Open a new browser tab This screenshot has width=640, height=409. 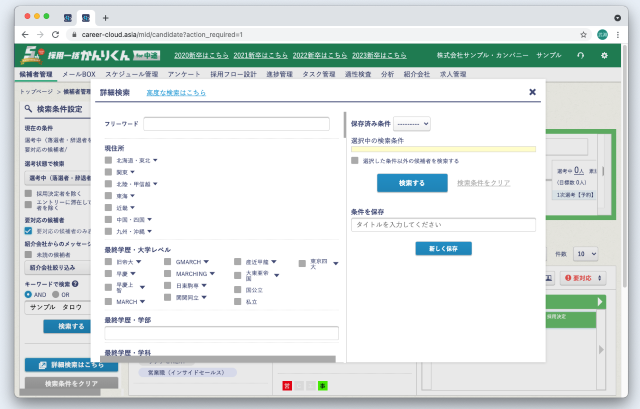point(106,17)
